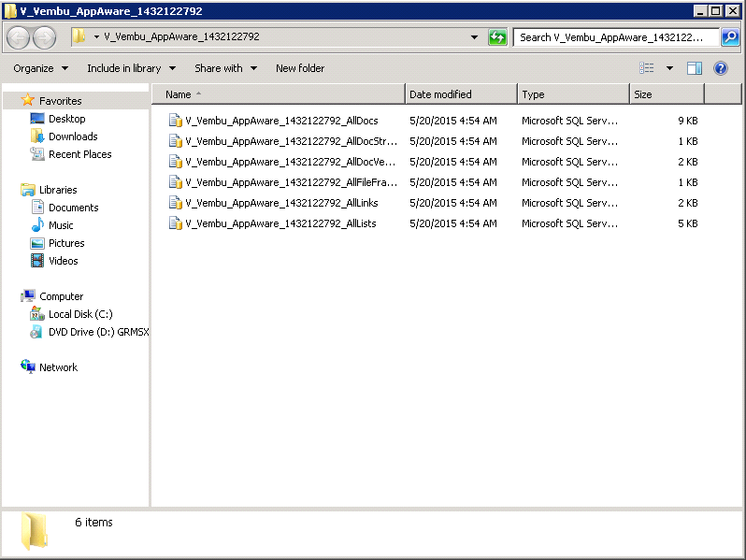Click the large folder icon in details pane
Image resolution: width=746 pixels, height=560 pixels.
coord(35,531)
